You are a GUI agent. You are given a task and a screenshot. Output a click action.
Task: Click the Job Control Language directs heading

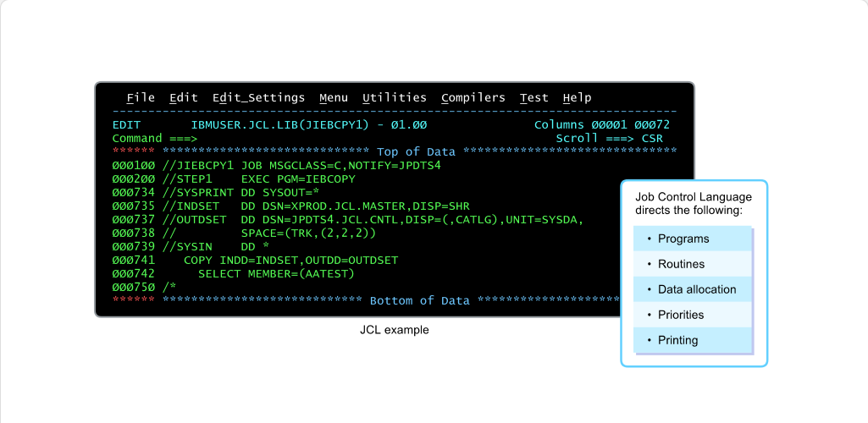point(693,204)
